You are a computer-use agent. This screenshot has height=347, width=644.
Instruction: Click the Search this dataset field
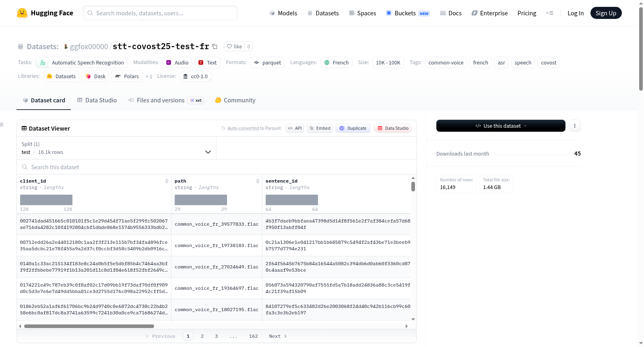click(x=217, y=167)
